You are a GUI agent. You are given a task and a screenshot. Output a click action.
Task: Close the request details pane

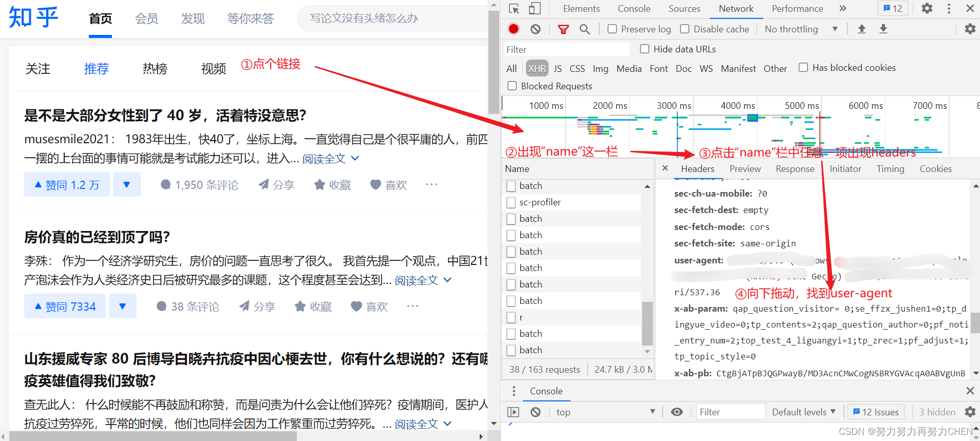pos(665,168)
